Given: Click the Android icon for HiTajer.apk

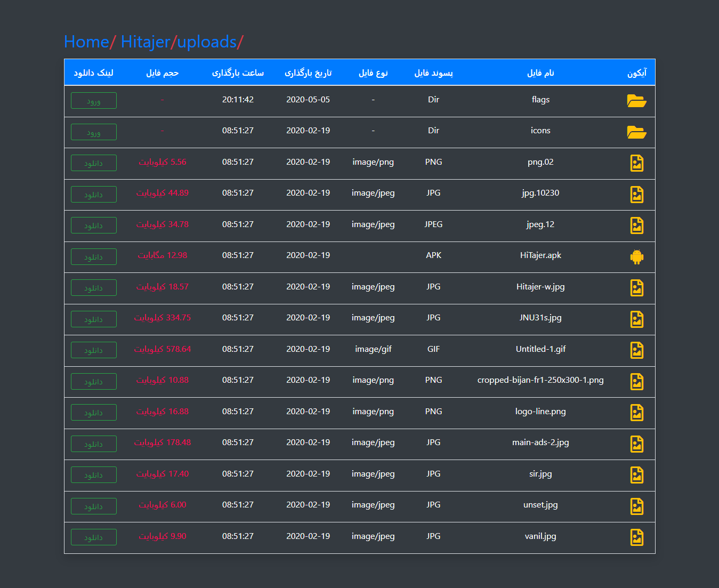Looking at the screenshot, I should coord(637,257).
